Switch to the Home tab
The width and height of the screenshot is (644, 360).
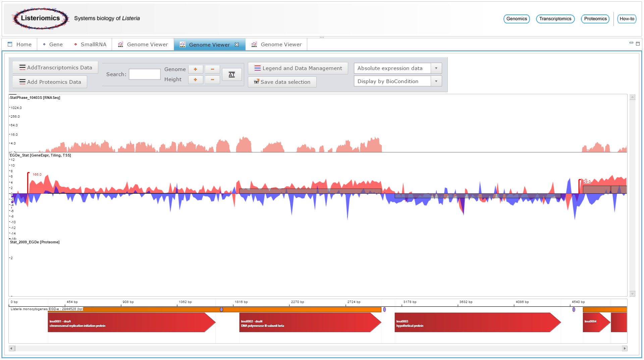pos(20,45)
